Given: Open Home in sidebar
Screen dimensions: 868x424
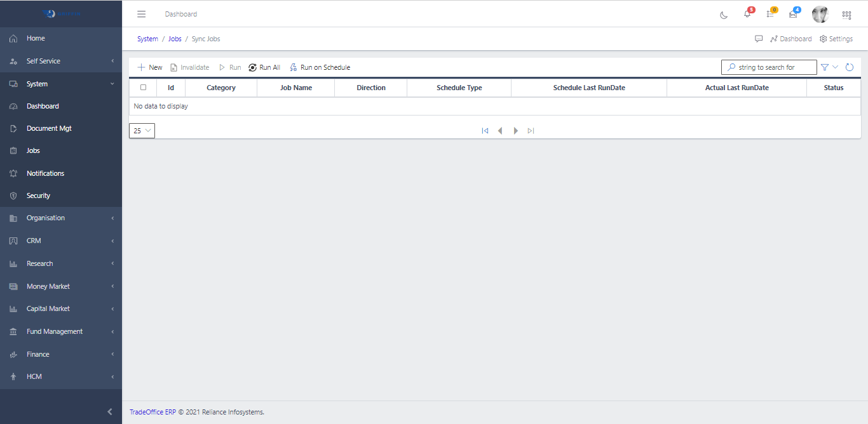Looking at the screenshot, I should click(x=61, y=39).
